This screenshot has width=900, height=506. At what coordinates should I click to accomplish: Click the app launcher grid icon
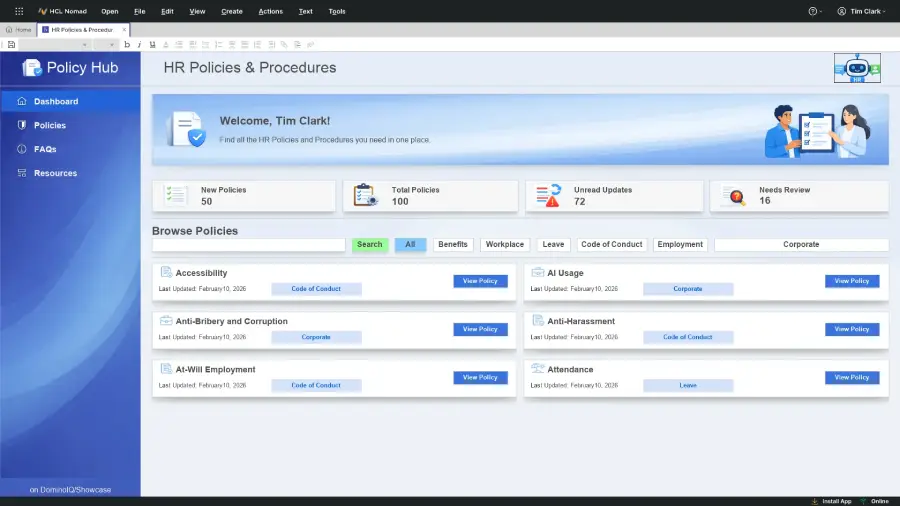tap(19, 11)
